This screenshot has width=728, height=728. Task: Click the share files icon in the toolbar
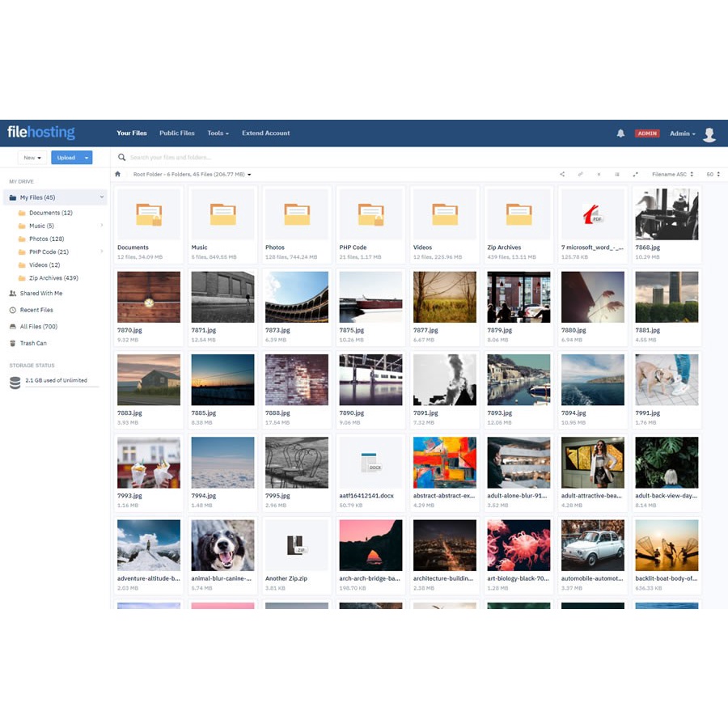click(x=562, y=174)
